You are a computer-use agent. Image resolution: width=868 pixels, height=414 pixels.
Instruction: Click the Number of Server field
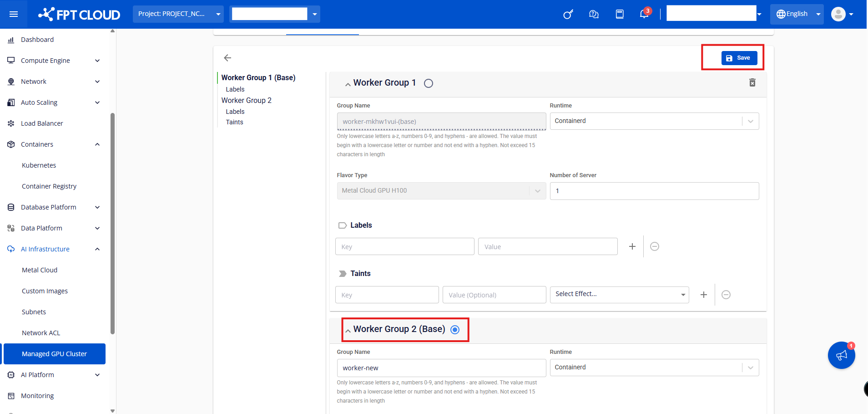pos(654,191)
